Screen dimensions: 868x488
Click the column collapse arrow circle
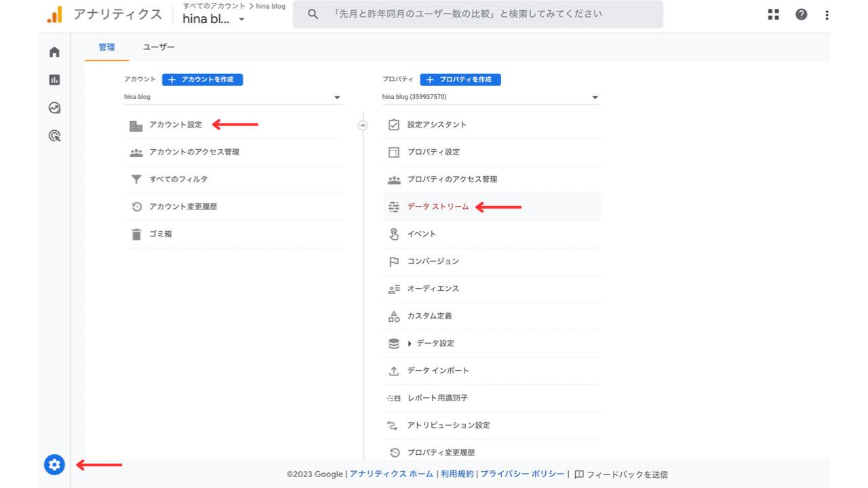click(x=363, y=125)
